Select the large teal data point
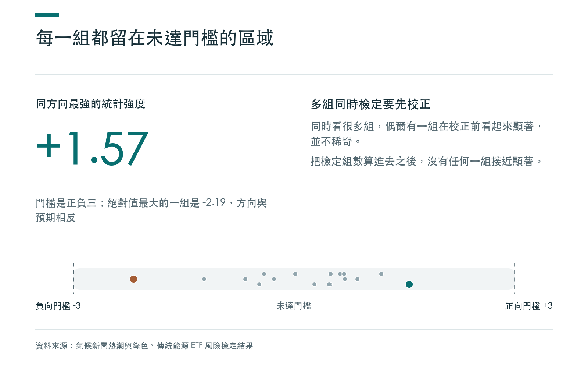Screen dimensions: 588x368 tap(409, 284)
